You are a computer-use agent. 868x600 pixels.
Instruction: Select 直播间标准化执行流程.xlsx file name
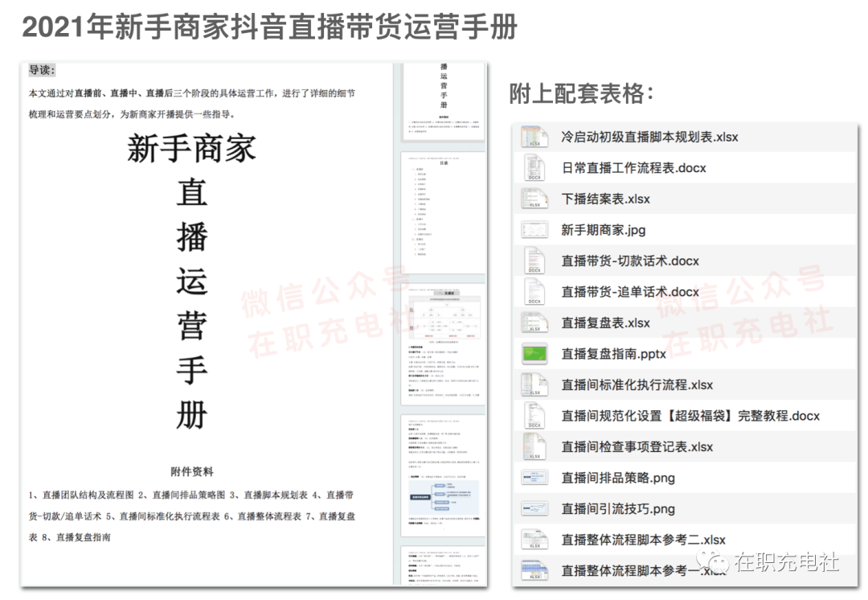(637, 385)
